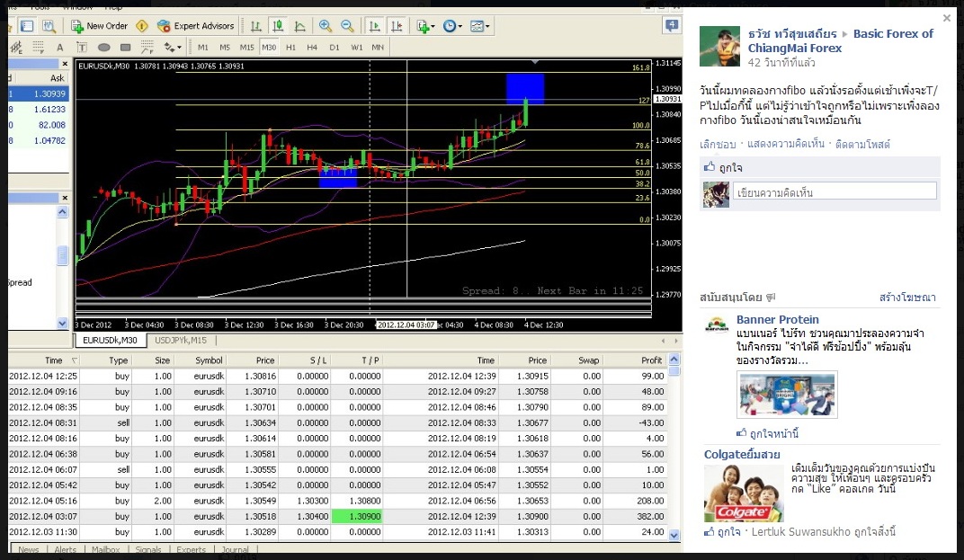The width and height of the screenshot is (964, 560).
Task: Select the Fibonacci fan tool icon
Action: click(x=147, y=48)
